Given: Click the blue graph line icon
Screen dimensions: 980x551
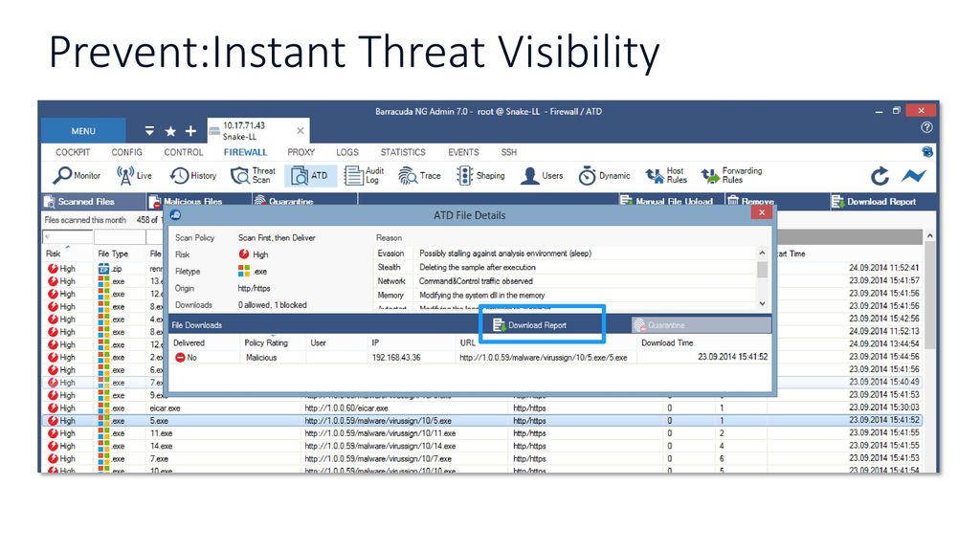Looking at the screenshot, I should [913, 176].
